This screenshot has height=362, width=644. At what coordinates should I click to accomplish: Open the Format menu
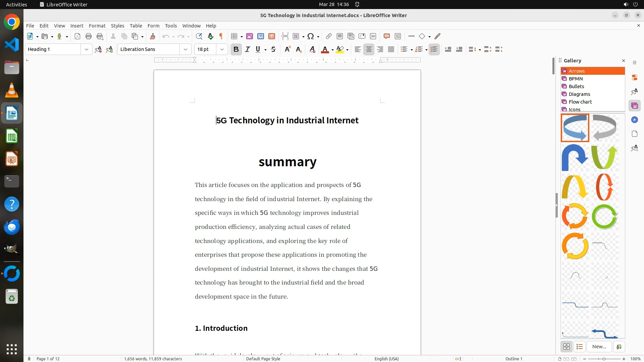pos(97,26)
